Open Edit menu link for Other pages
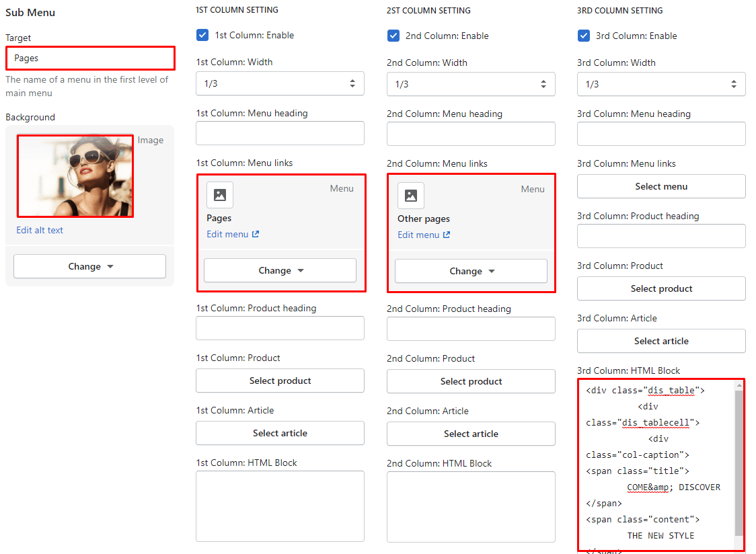Viewport: 756px width, 554px height. (418, 235)
